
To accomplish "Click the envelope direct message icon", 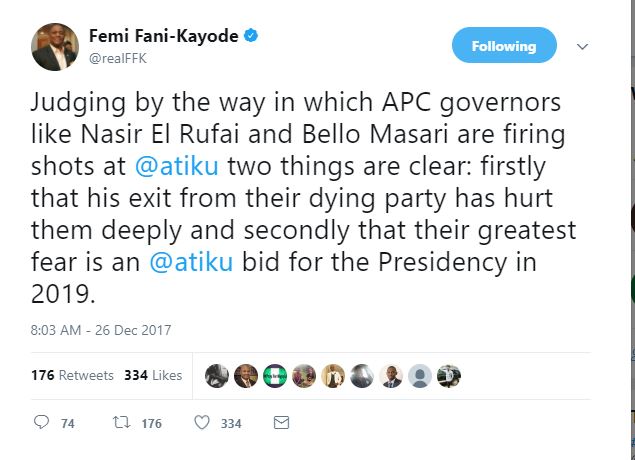I will 281,423.
